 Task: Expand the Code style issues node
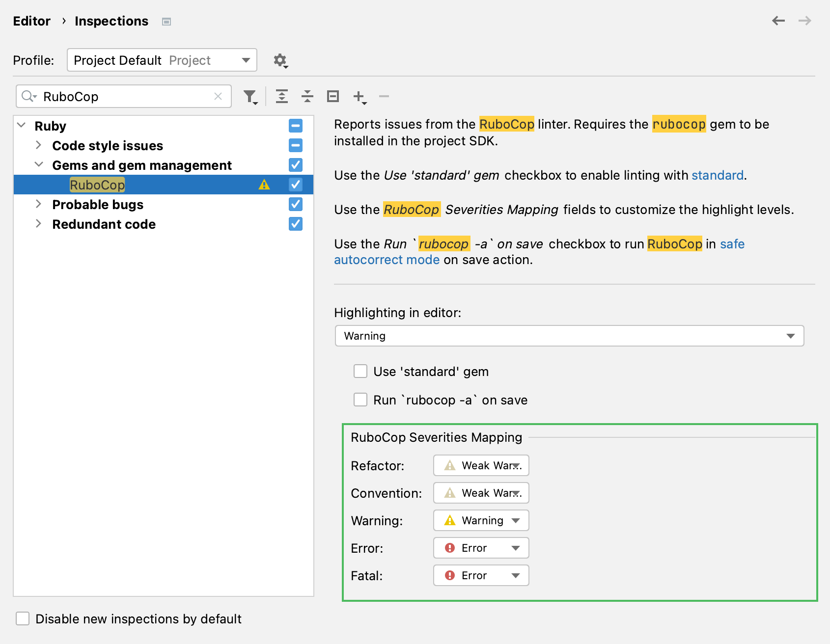coord(38,145)
